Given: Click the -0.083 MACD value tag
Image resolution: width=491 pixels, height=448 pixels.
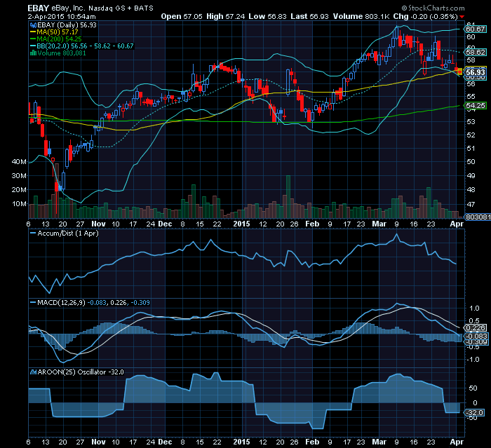Looking at the screenshot, I should 476,337.
